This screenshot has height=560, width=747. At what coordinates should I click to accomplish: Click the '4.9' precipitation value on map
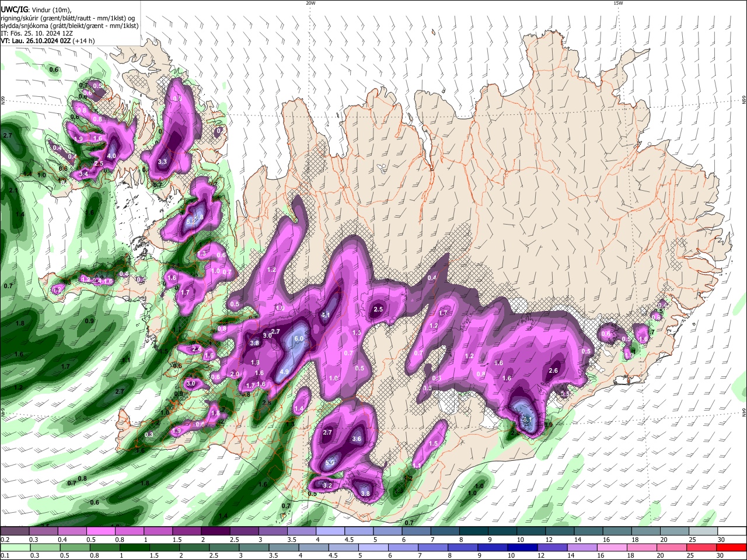click(285, 372)
